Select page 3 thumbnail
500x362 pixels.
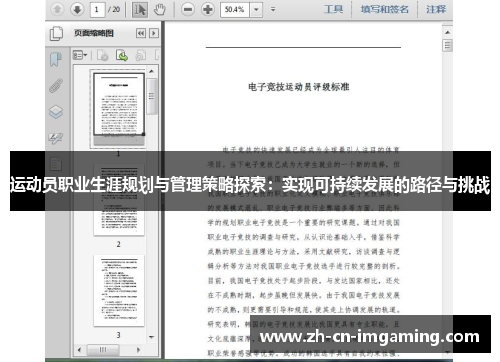click(x=119, y=291)
